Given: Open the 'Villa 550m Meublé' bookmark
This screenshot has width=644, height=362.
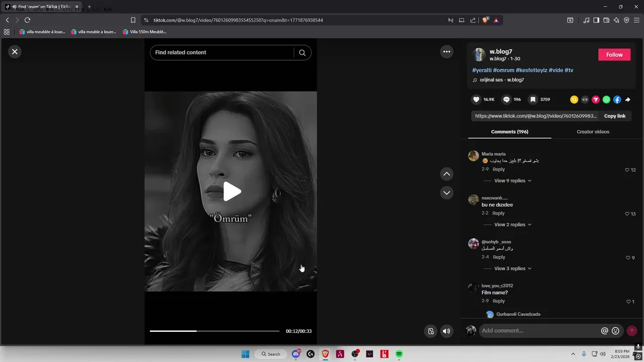Looking at the screenshot, I should tap(144, 32).
